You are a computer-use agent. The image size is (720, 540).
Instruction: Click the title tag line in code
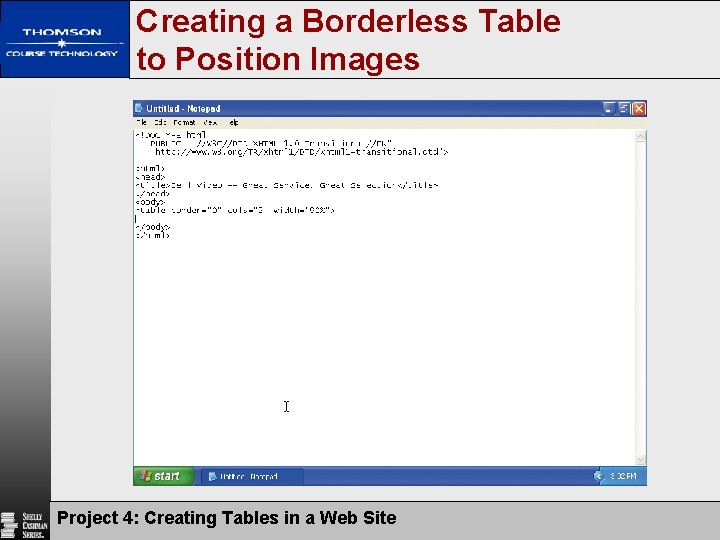pos(287,185)
